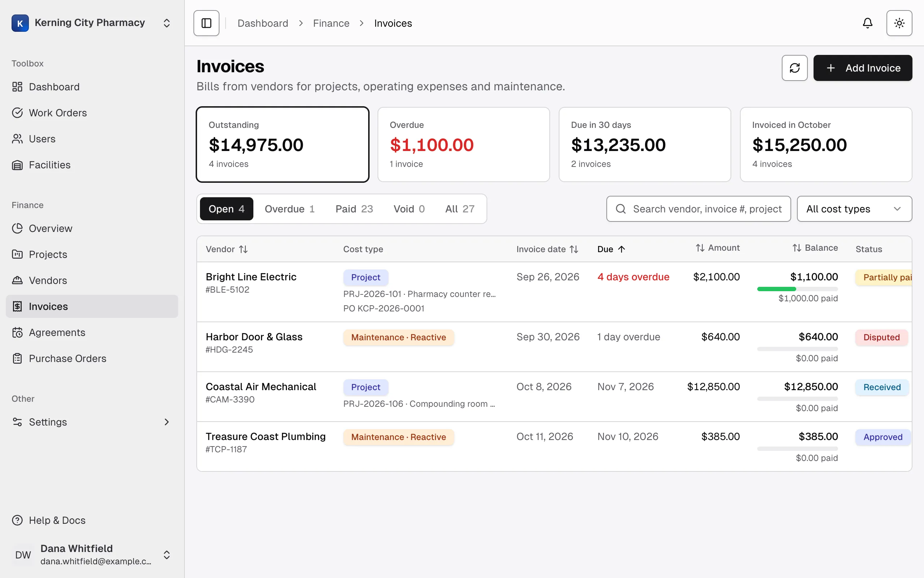Select Invoices in the sidebar
The height and width of the screenshot is (578, 924).
(x=92, y=306)
